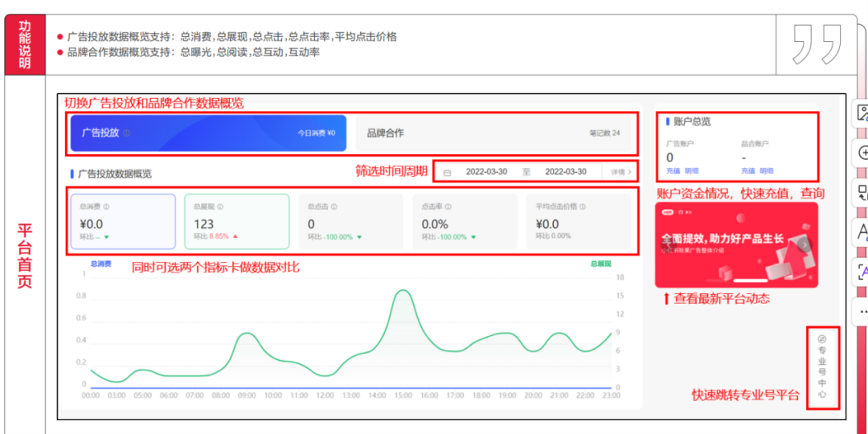Open the three-dots more icon in right edge toolbar
The width and height of the screenshot is (868, 434).
pos(863,312)
